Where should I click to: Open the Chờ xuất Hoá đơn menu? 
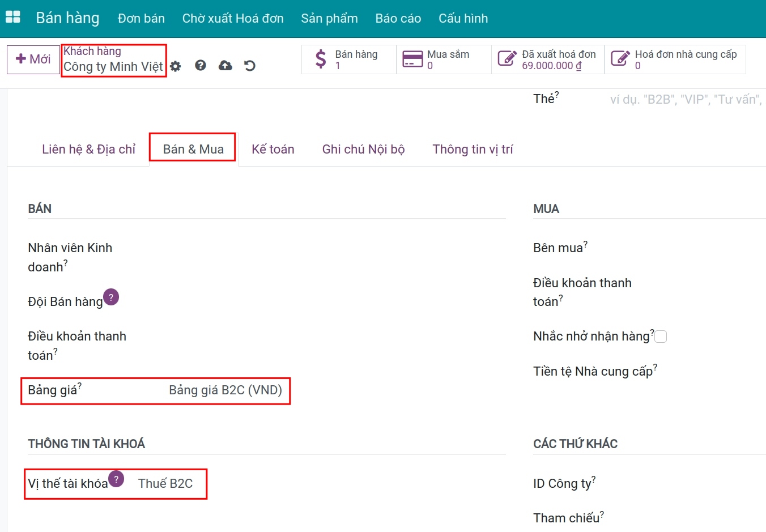pos(233,18)
